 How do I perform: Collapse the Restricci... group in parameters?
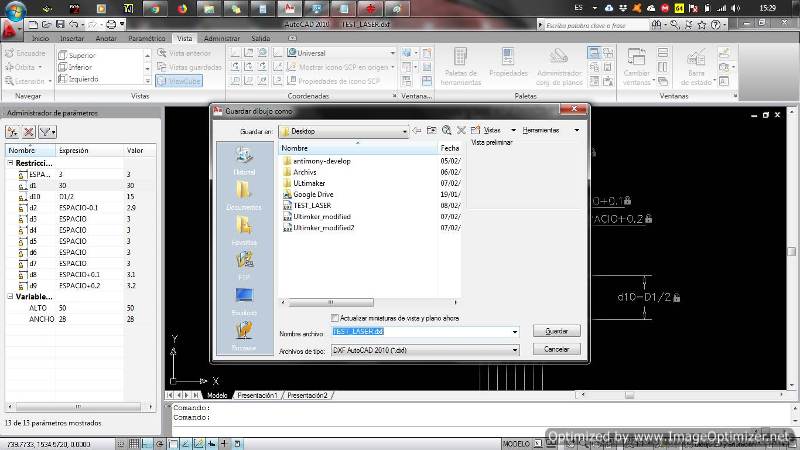coord(10,163)
